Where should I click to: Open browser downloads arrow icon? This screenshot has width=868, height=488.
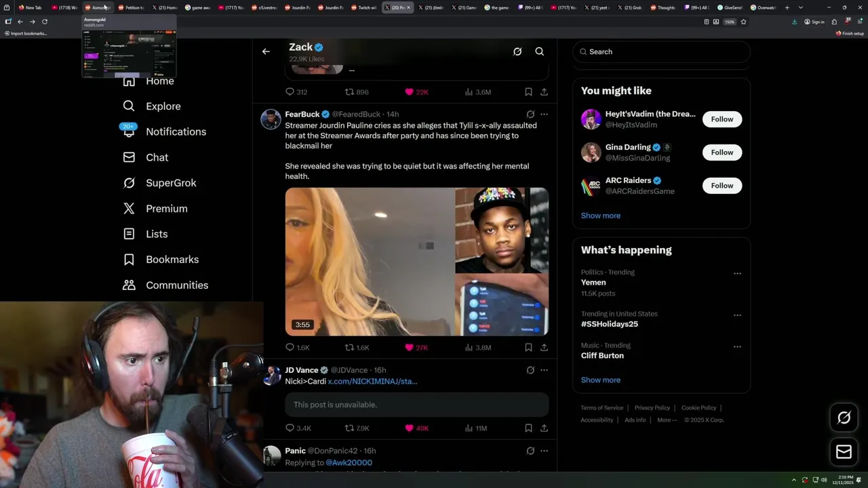(795, 22)
